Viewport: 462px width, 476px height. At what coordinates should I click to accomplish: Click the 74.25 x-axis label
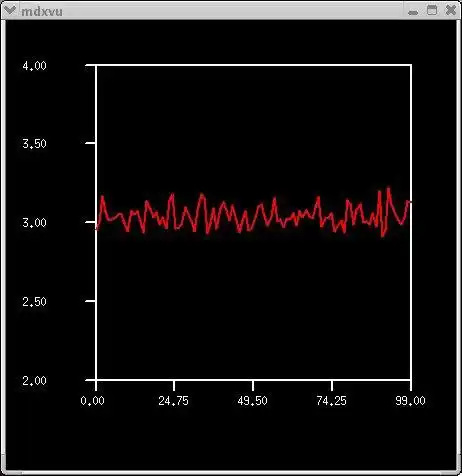[331, 401]
